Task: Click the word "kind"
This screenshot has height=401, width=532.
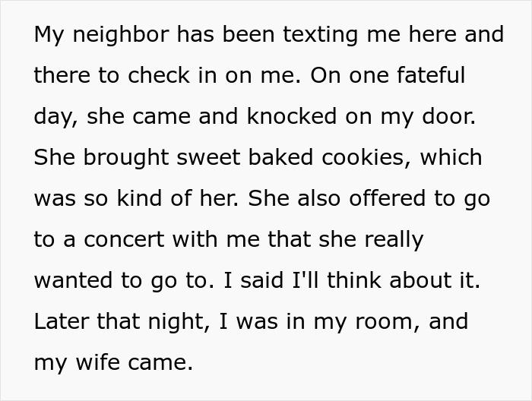Action: pyautogui.click(x=136, y=199)
